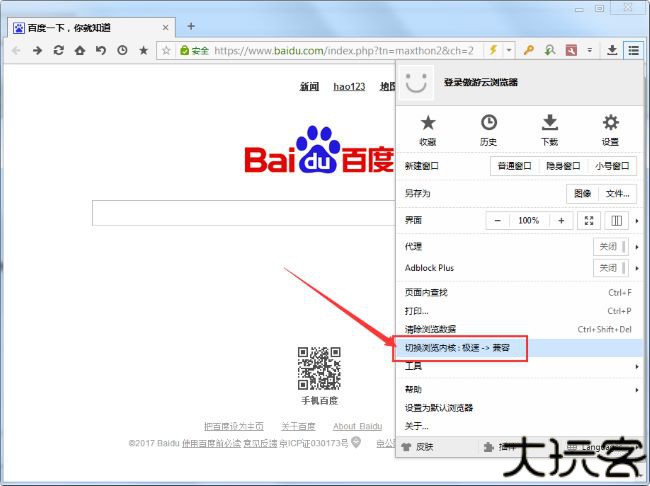Viewport: 650px width, 486px height.
Task: Open 使用百度前必读 link
Action: (x=211, y=443)
